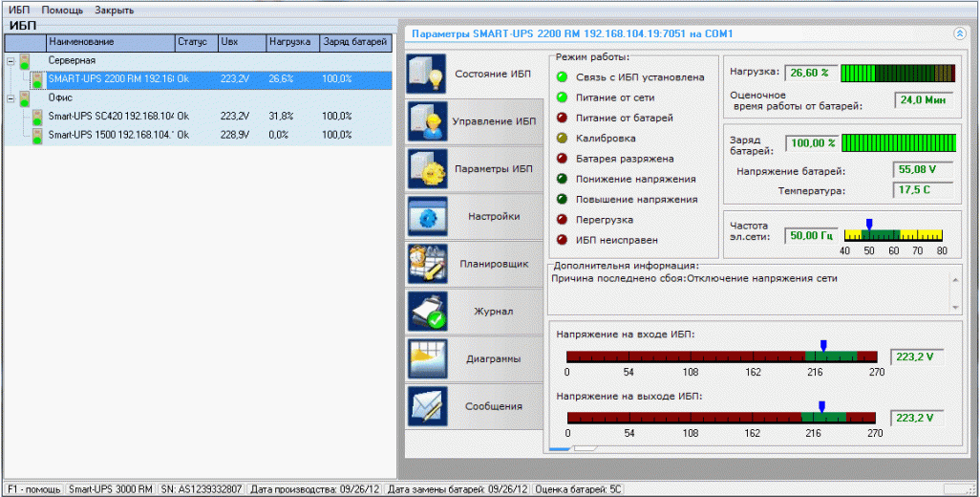
Task: Click the Заряд батарей green charge bar
Action: click(x=898, y=142)
